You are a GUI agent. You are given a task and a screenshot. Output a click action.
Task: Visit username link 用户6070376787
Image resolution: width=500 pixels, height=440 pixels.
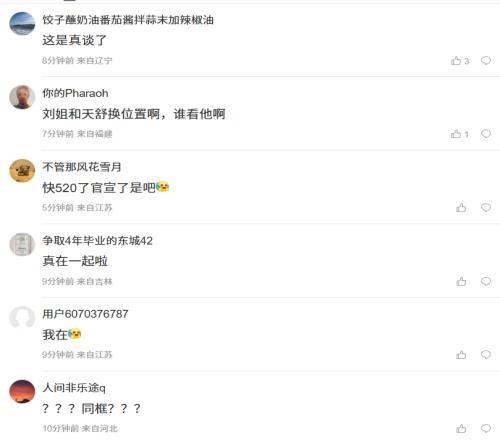point(85,314)
